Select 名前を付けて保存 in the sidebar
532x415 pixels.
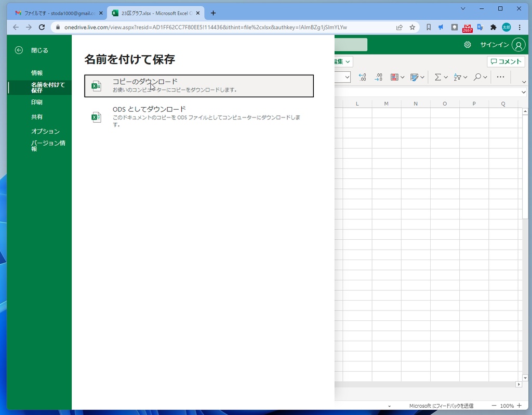pos(39,87)
